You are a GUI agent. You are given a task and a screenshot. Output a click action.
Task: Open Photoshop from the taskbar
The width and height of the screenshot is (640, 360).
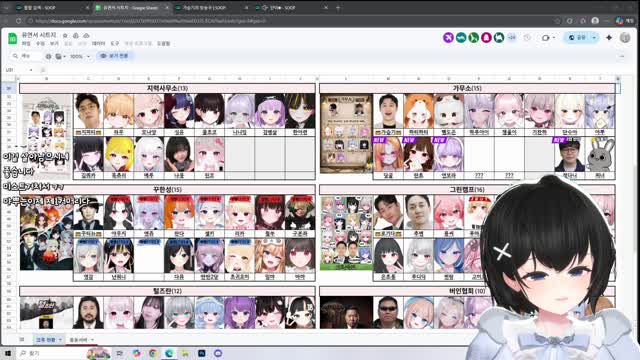pyautogui.click(x=202, y=353)
